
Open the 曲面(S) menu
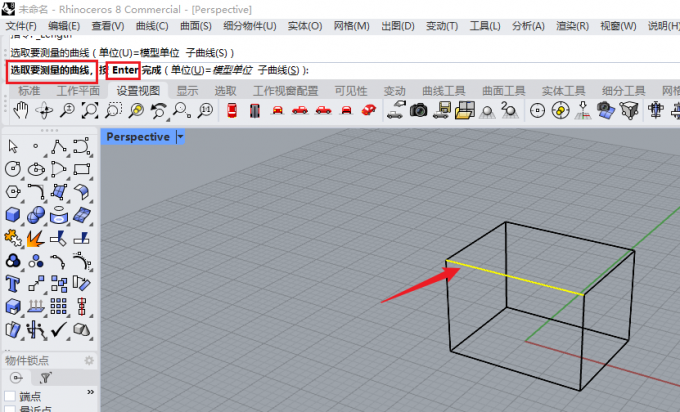point(196,26)
